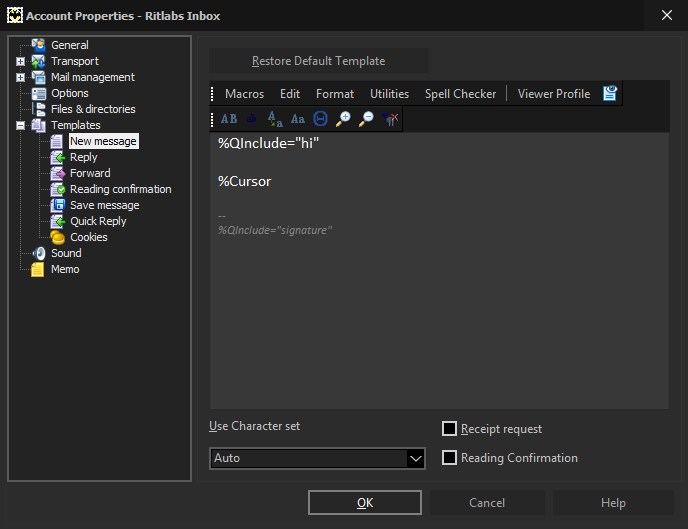Select the Forward template

tap(90, 173)
